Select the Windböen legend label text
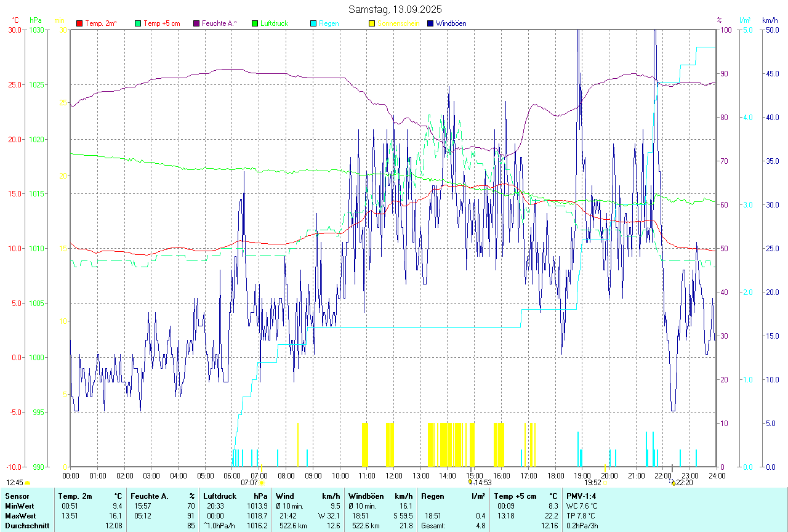 click(451, 23)
